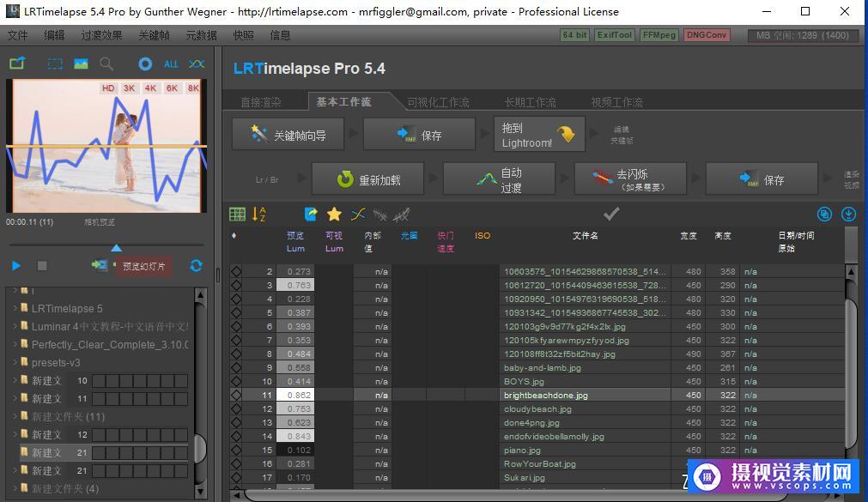Click the magnifier zoom icon above preview
Screen dimensions: 868x502
[x=106, y=64]
